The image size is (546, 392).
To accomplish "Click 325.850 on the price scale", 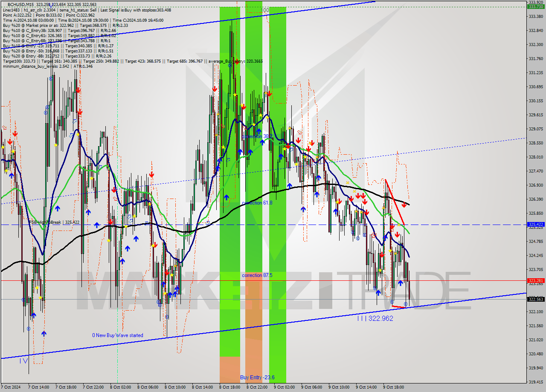I will (536, 213).
